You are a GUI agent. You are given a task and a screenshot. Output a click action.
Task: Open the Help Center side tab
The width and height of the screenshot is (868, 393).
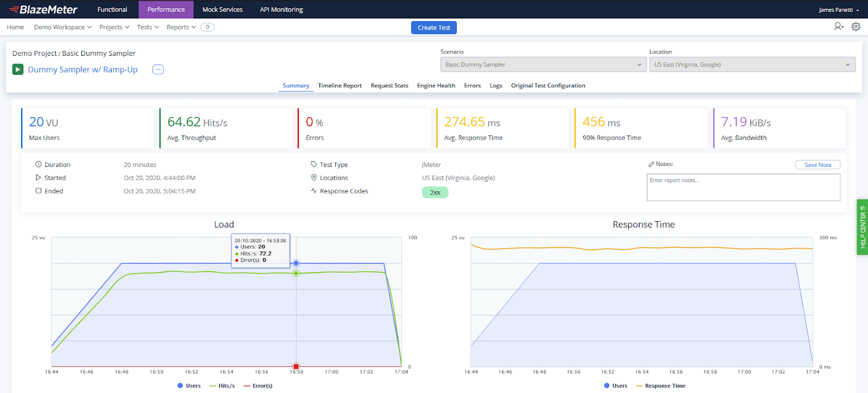tap(863, 227)
